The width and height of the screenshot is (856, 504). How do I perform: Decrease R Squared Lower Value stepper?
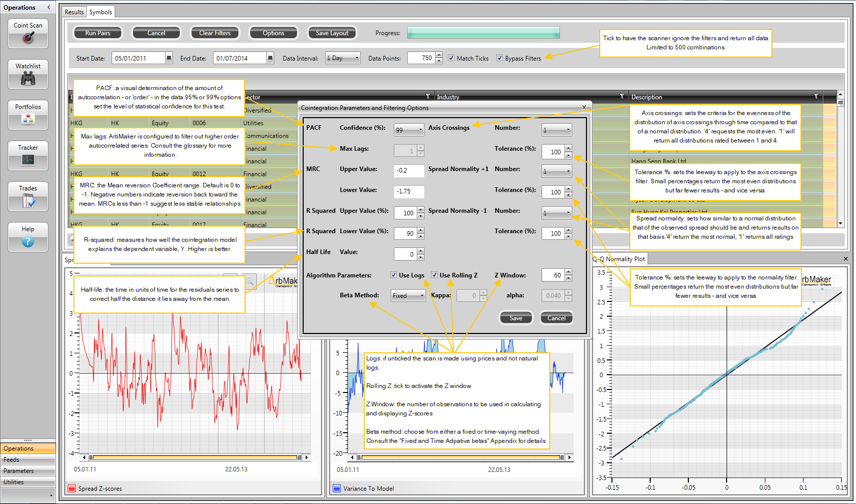tap(420, 237)
